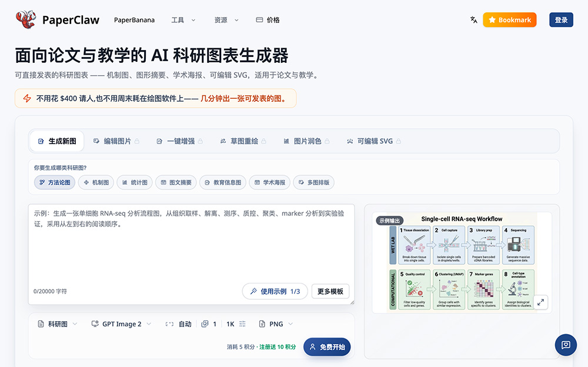
Task: Choose the 多图排版 figure type
Action: (314, 182)
